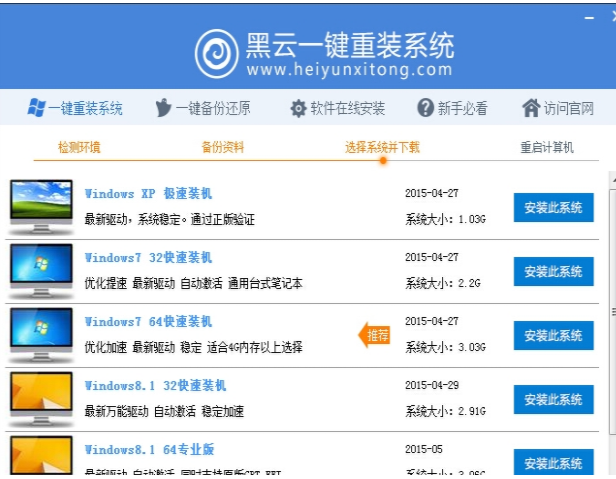Minimize the 黑云 window
This screenshot has height=479, width=616.
click(x=589, y=18)
